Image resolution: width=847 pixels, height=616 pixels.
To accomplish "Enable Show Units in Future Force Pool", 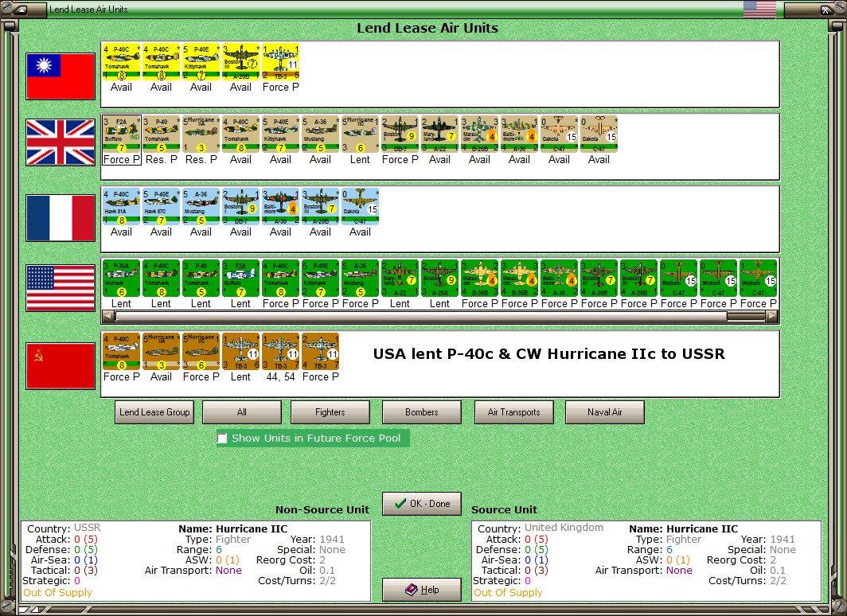I will click(222, 438).
